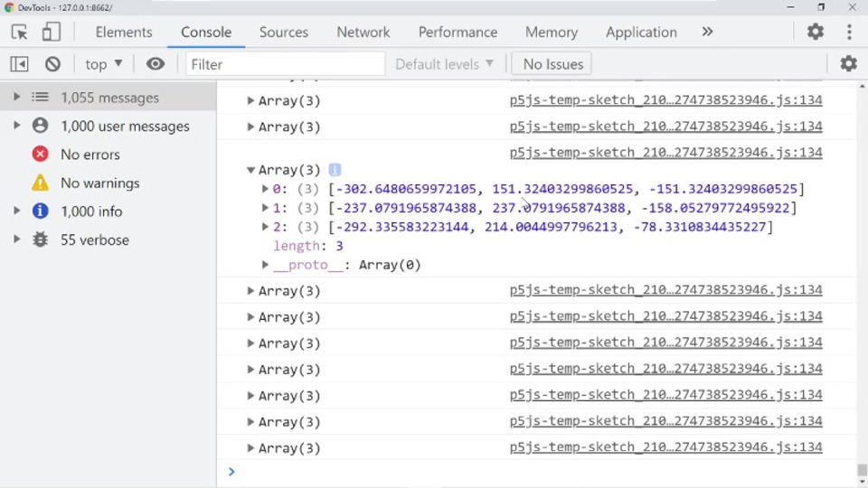Expand the 1,055 messages group
This screenshot has width=868, height=488.
16,97
